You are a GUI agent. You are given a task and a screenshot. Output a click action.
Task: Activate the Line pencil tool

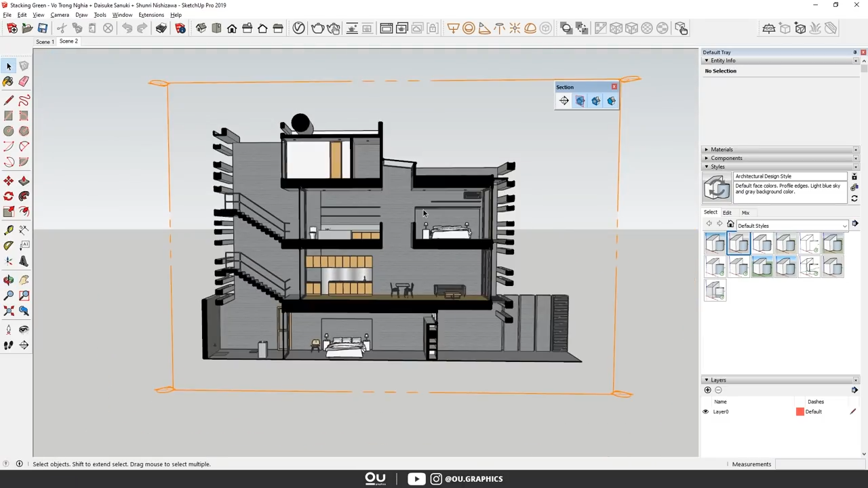click(x=8, y=101)
